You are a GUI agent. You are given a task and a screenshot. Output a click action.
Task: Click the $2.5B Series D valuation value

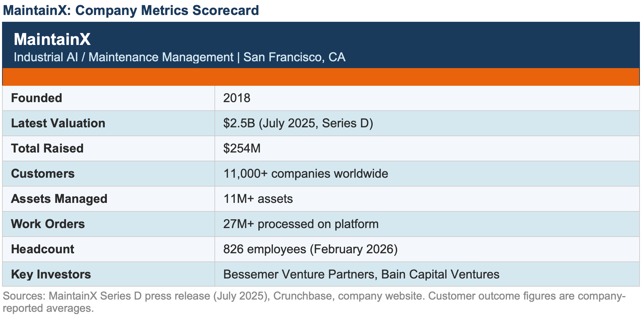[298, 123]
